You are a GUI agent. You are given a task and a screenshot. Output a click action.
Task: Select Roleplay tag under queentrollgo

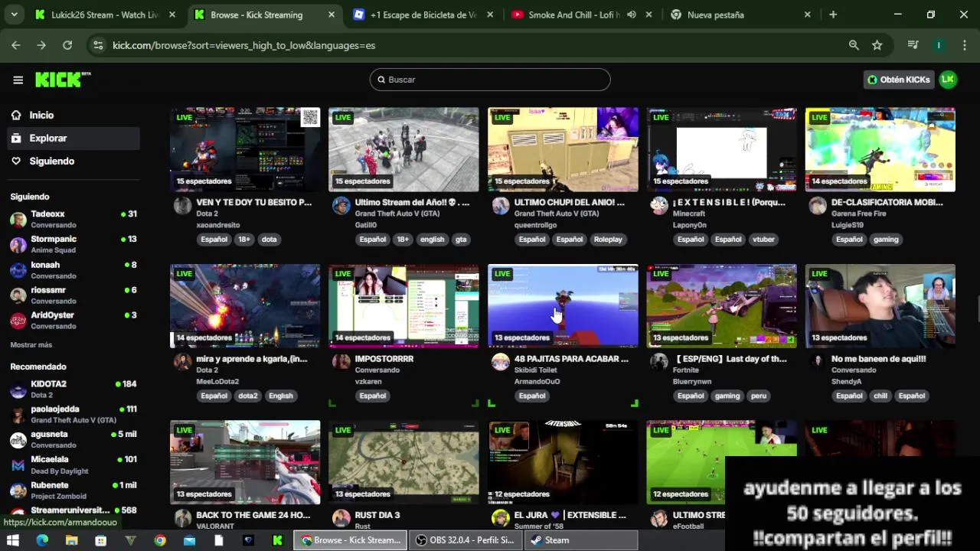(x=608, y=240)
